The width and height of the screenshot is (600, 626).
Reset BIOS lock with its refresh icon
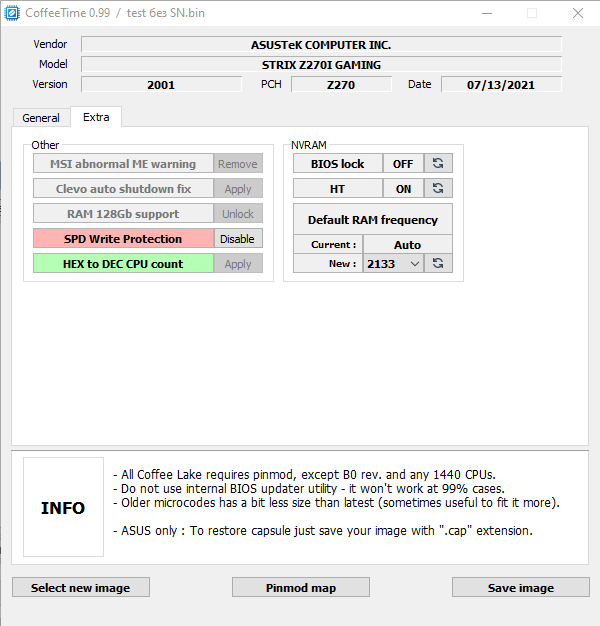[438, 163]
